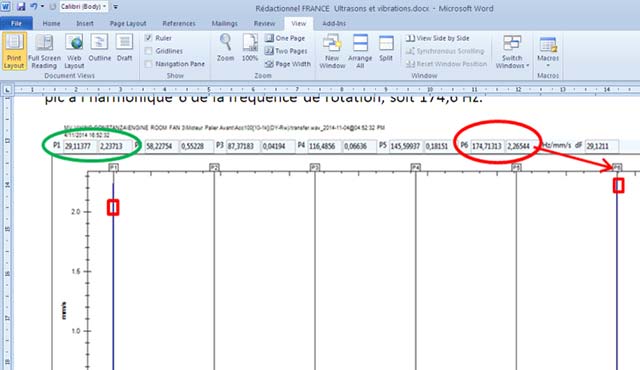The width and height of the screenshot is (640, 370).
Task: Open Full Screen Reading view
Action: [x=44, y=51]
